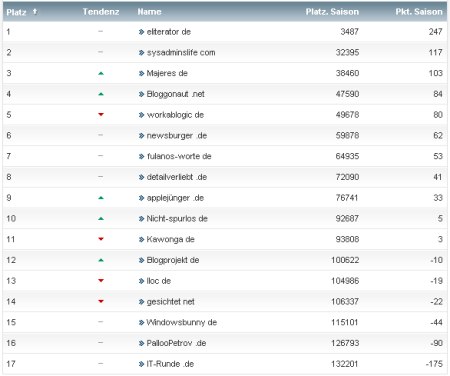Open the newsburger .de link

[177, 135]
